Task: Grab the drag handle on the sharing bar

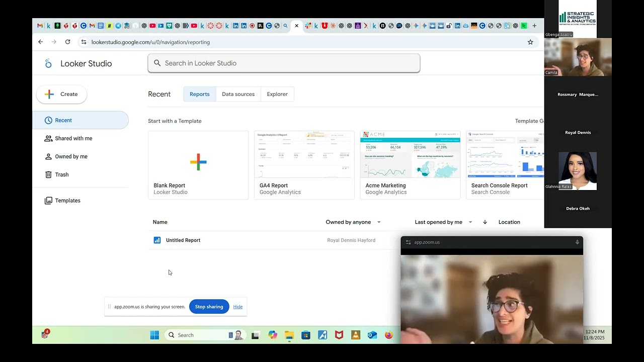Action: 109,307
